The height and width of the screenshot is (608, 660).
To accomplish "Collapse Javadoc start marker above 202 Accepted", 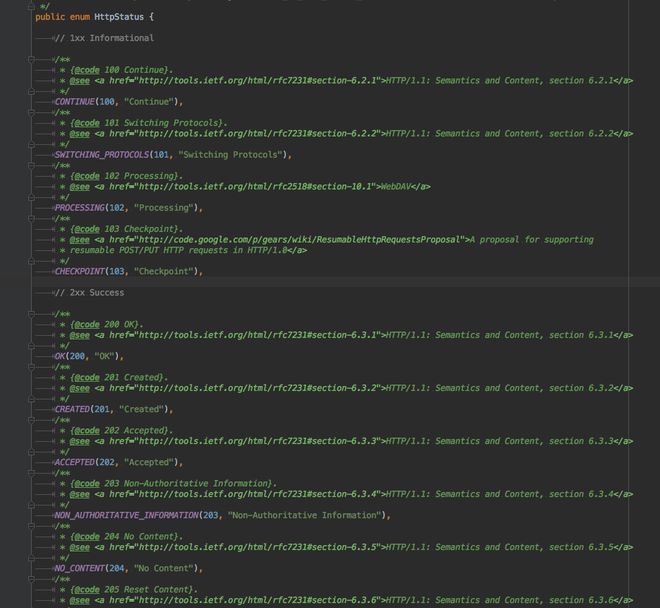I will [x=31, y=420].
